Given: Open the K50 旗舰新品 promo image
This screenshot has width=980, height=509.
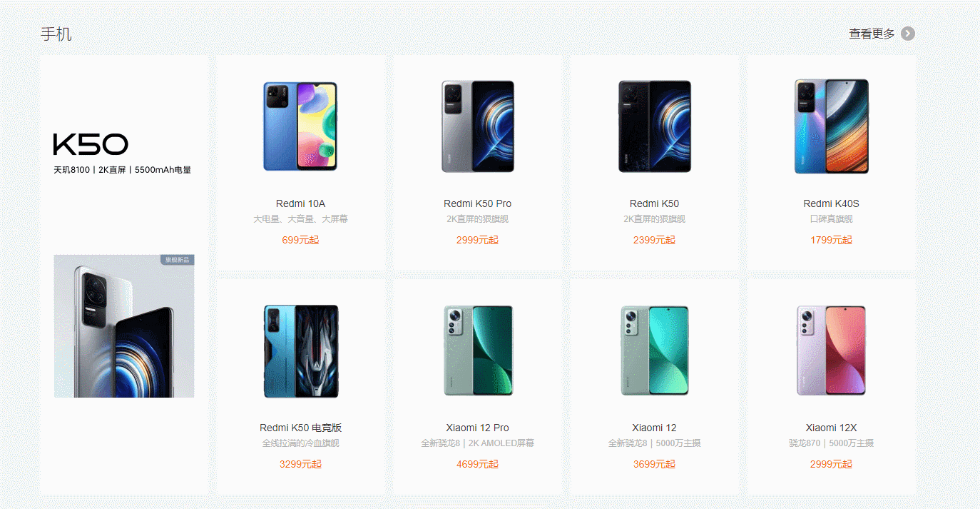Looking at the screenshot, I should pyautogui.click(x=124, y=326).
